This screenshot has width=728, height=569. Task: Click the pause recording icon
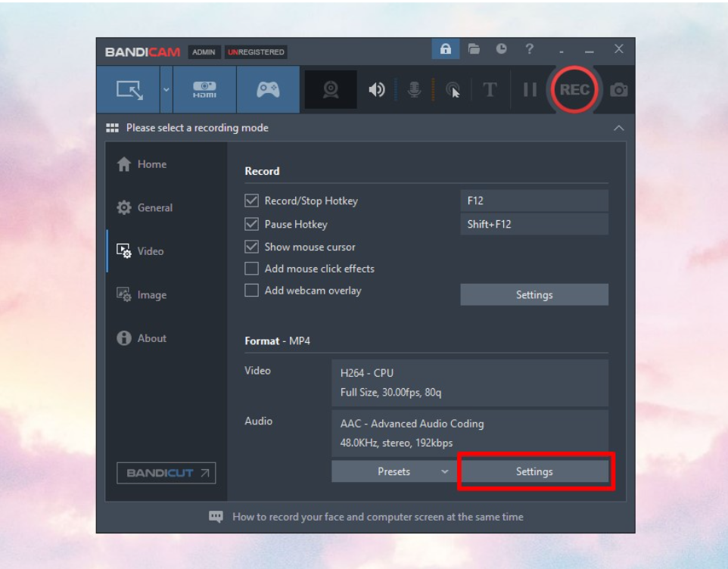tap(530, 89)
